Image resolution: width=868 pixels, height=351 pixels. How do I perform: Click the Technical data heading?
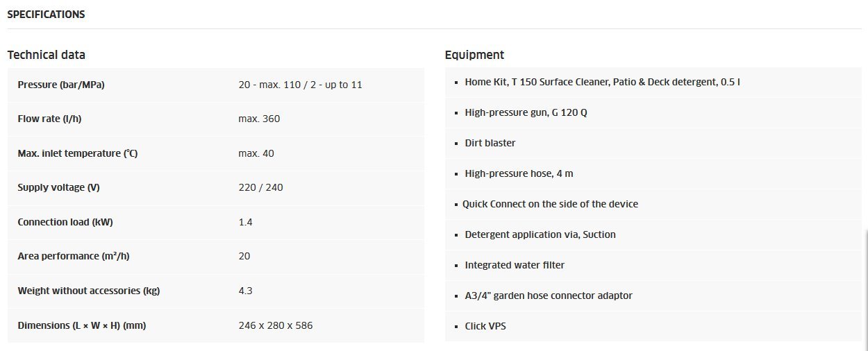coord(47,55)
